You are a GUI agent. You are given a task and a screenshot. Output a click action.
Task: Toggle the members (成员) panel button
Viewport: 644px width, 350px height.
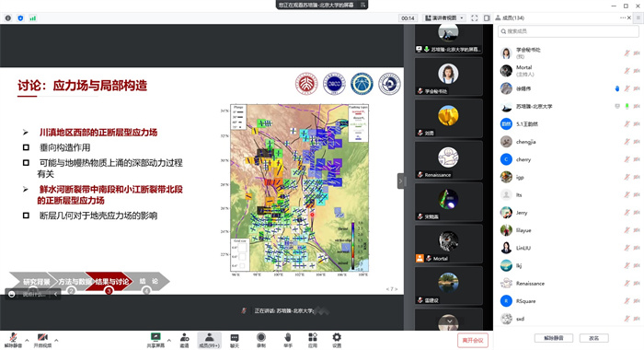coord(209,341)
